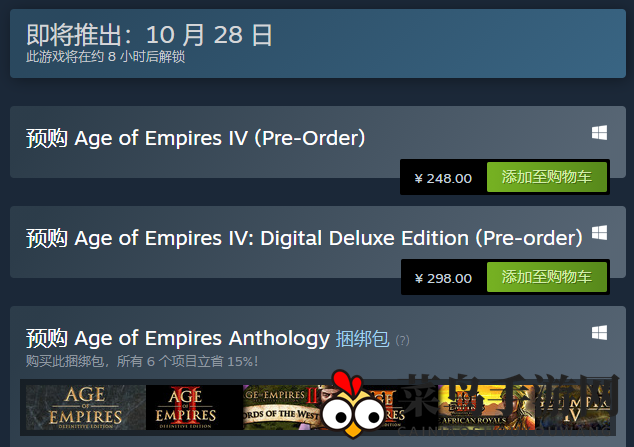Click the ¥ 298.00 price label
Image resolution: width=634 pixels, height=447 pixels.
pos(442,277)
